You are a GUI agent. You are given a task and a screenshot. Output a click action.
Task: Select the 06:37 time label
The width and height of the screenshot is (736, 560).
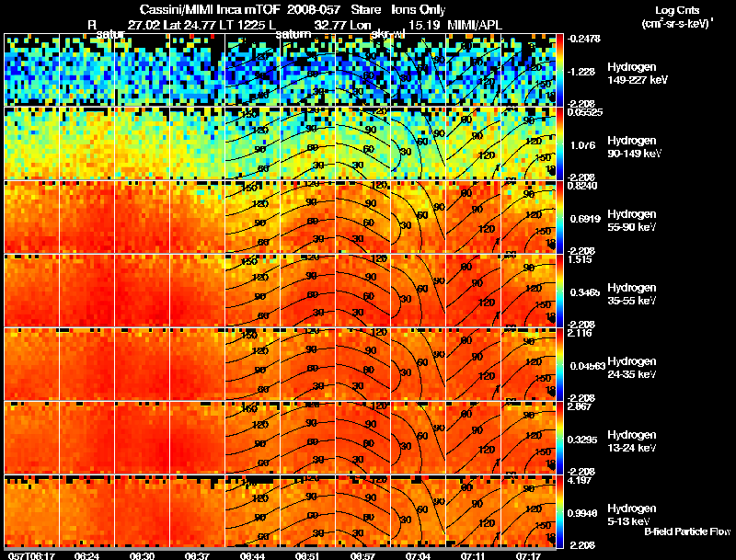tap(196, 555)
